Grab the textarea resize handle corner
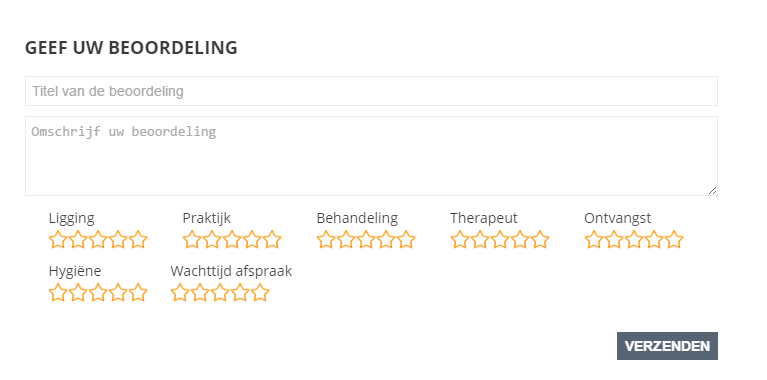Viewport: 767px width, 380px height. [712, 190]
